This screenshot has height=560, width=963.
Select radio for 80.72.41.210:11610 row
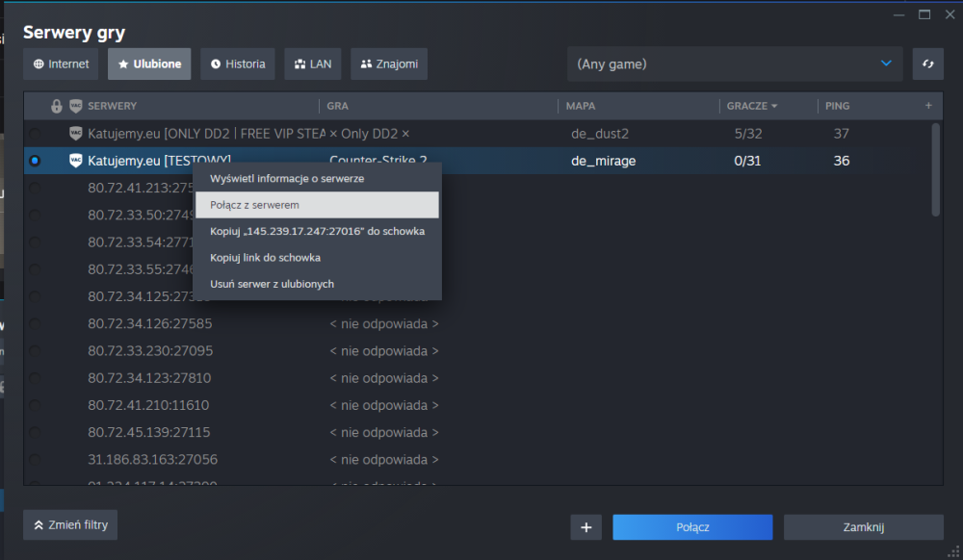point(35,405)
